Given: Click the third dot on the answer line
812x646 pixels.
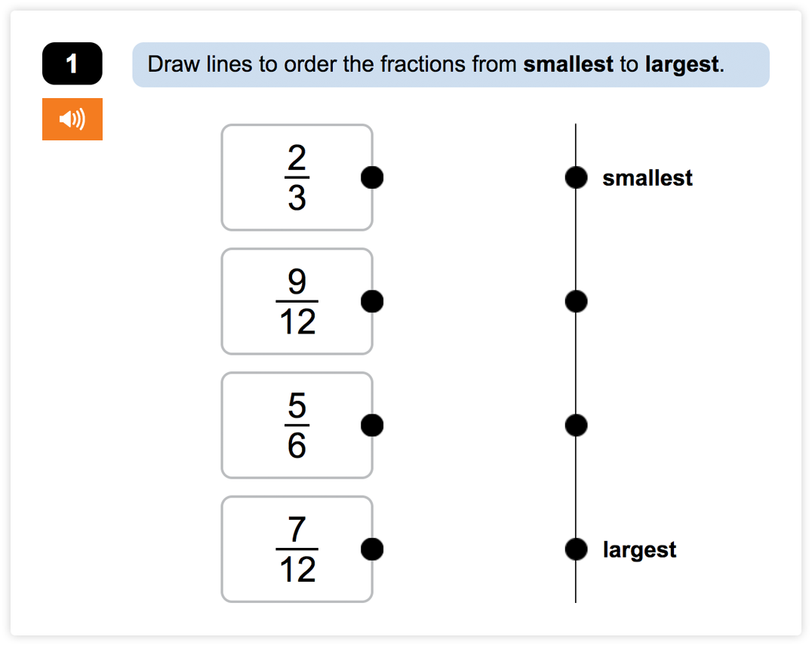Looking at the screenshot, I should (x=576, y=424).
